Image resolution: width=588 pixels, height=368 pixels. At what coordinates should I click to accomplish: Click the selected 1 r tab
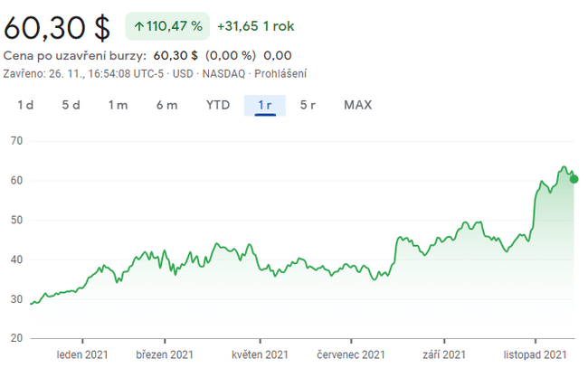tap(265, 105)
